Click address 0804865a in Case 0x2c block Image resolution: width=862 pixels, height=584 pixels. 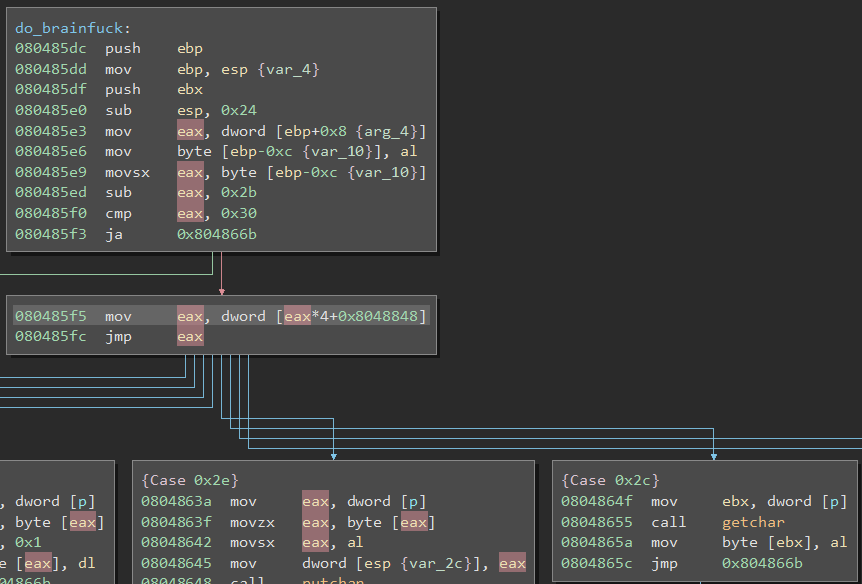click(x=597, y=543)
